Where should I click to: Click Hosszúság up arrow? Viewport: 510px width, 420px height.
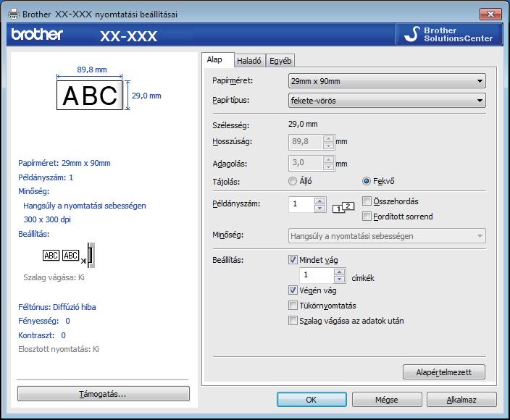pyautogui.click(x=328, y=139)
